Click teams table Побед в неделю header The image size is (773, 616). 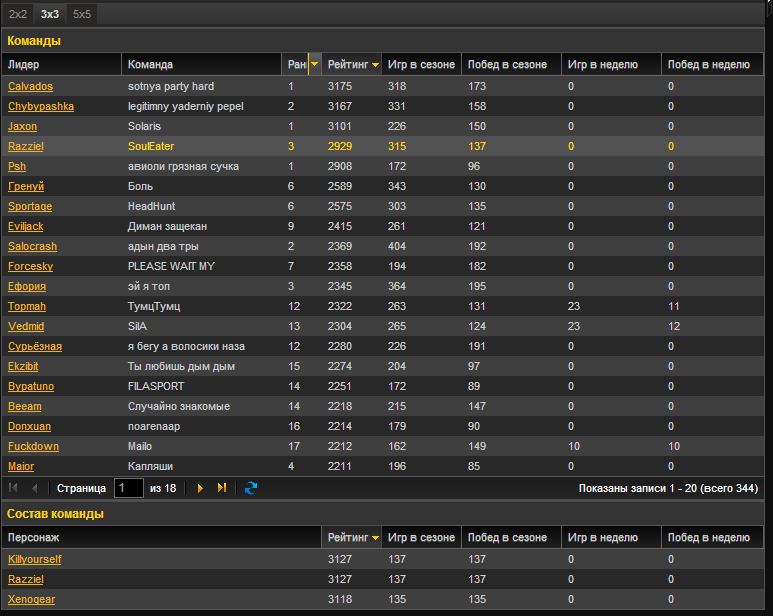712,65
